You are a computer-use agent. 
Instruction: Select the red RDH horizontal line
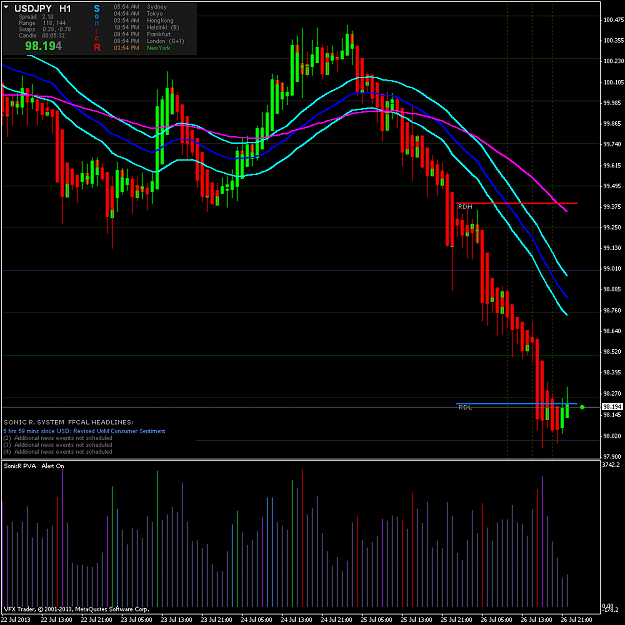[x=517, y=203]
